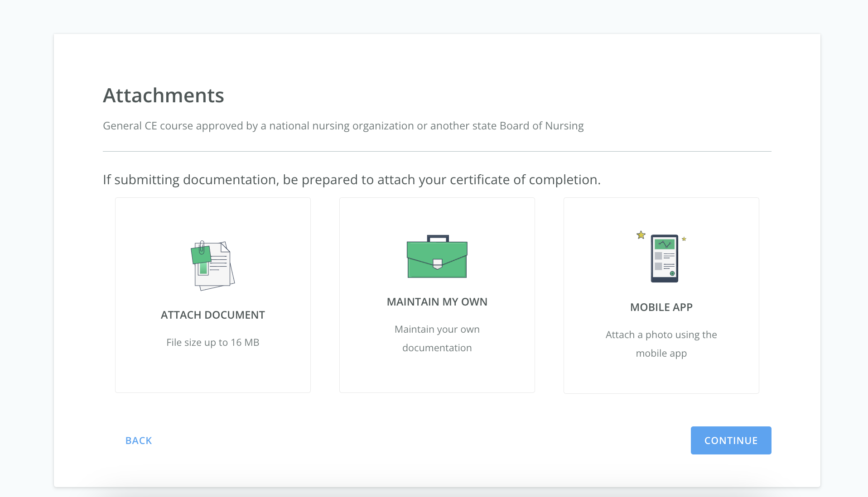Screen dimensions: 868x497
Task: Click the ATTACH DOCUMENT title text
Action: coord(212,315)
